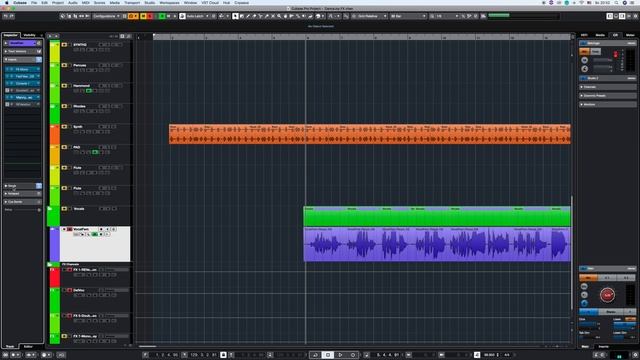The height and width of the screenshot is (360, 640).
Task: Click the FX Channels folder icon
Action: tap(49, 264)
